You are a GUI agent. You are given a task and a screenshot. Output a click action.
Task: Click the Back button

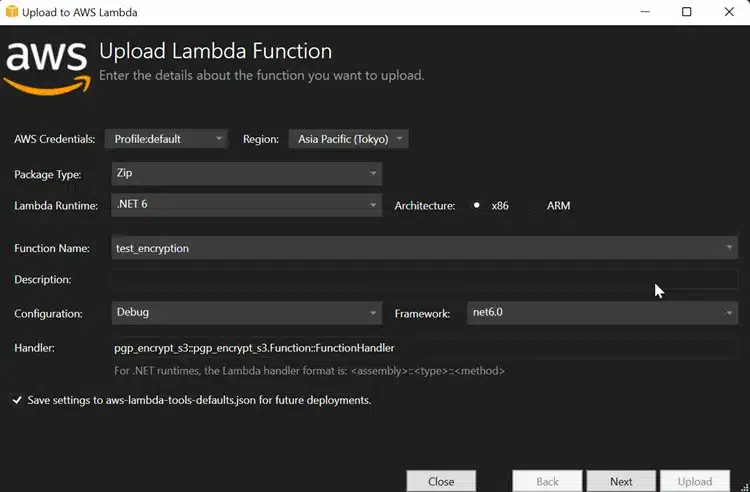click(x=547, y=481)
